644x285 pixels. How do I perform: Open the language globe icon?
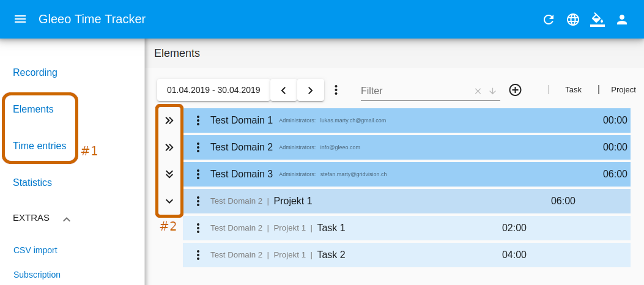pyautogui.click(x=573, y=20)
